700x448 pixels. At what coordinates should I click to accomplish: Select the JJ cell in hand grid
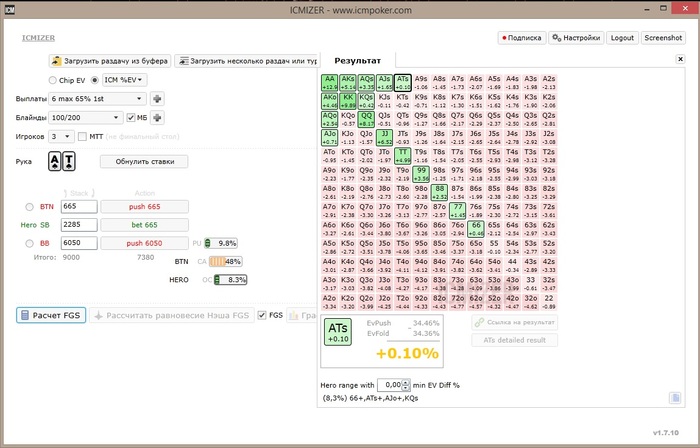coord(384,137)
